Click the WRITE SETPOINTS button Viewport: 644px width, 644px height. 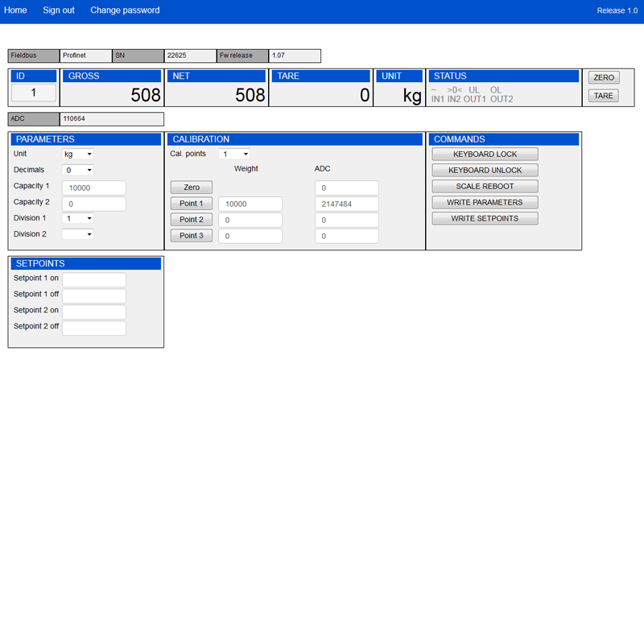[485, 218]
